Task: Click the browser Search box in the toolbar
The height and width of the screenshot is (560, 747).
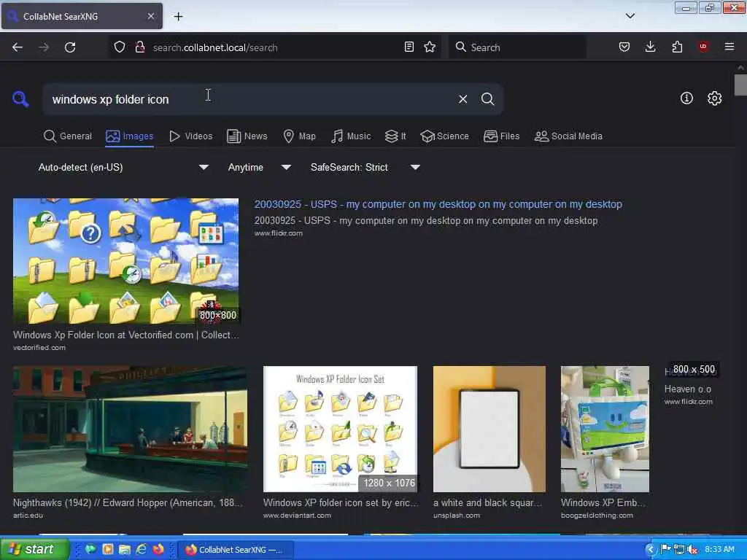Action: click(517, 47)
